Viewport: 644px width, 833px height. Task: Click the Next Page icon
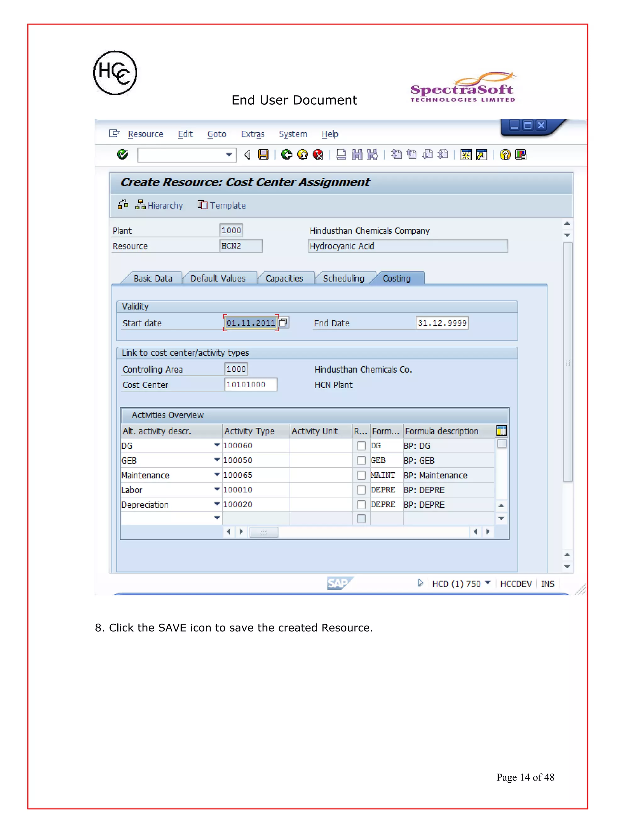coord(428,154)
